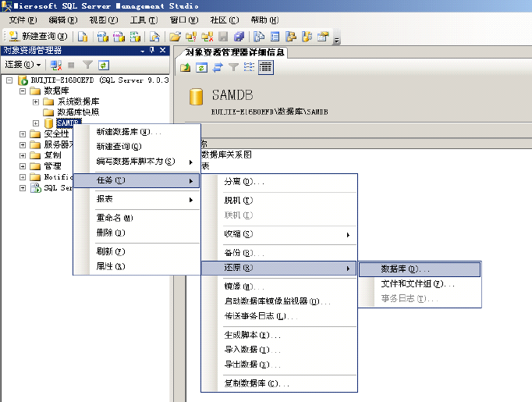The image size is (532, 402).
Task: Click the Analysis Services XMLA Query icon
Action: click(x=135, y=37)
